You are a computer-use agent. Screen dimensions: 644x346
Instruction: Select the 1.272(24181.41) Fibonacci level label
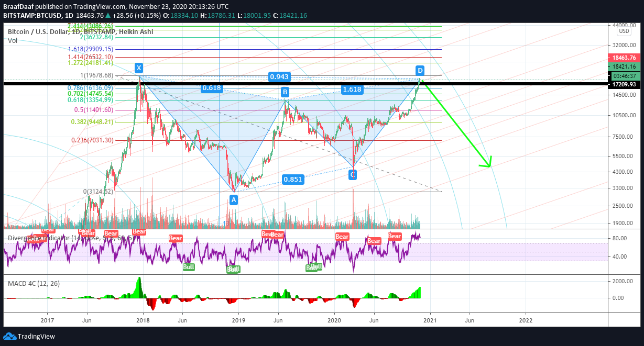pos(90,63)
